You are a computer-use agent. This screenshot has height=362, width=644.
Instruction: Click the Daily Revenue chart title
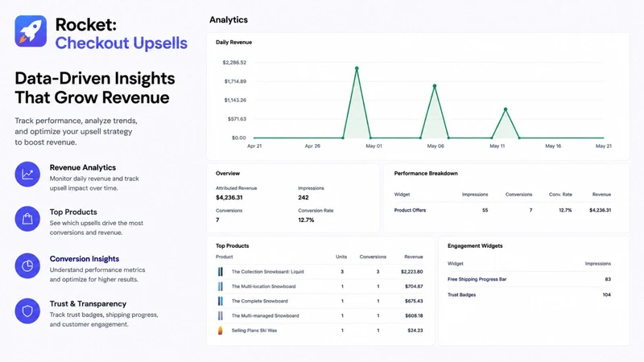(233, 43)
